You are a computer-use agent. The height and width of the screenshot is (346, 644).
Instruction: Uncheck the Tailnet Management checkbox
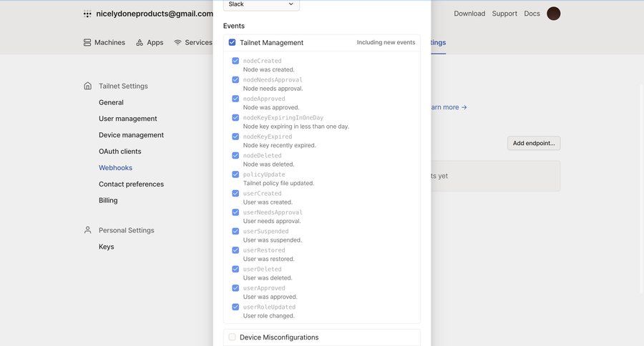[x=232, y=42]
